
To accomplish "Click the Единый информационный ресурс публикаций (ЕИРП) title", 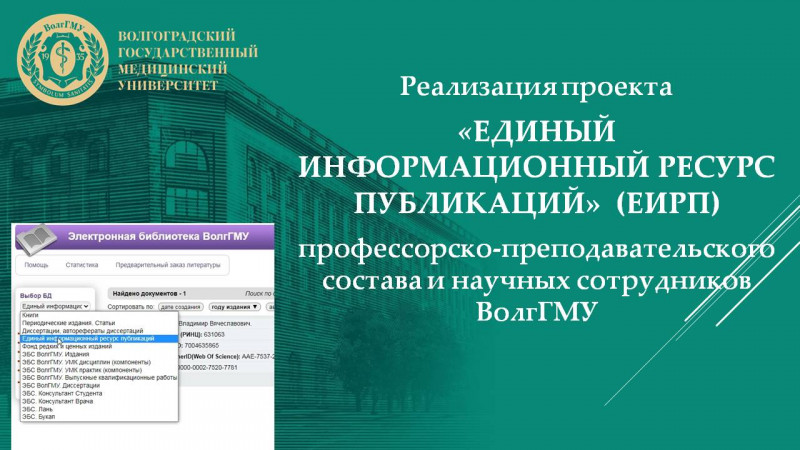I will pyautogui.click(x=537, y=167).
